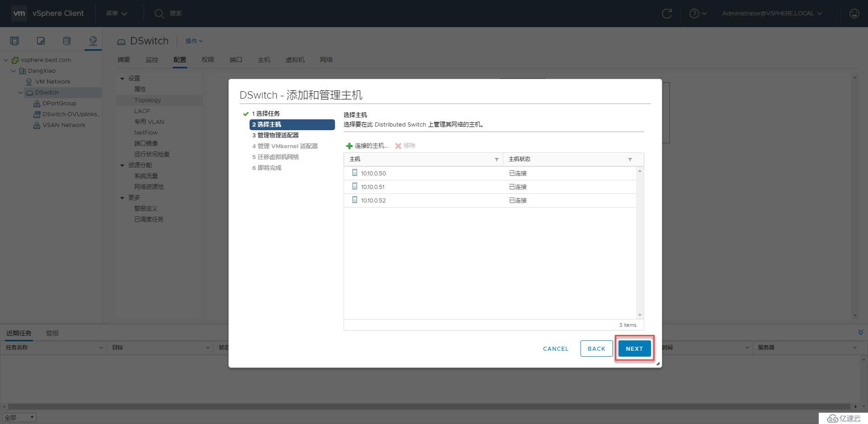
Task: Click the CANCEL button
Action: point(556,349)
